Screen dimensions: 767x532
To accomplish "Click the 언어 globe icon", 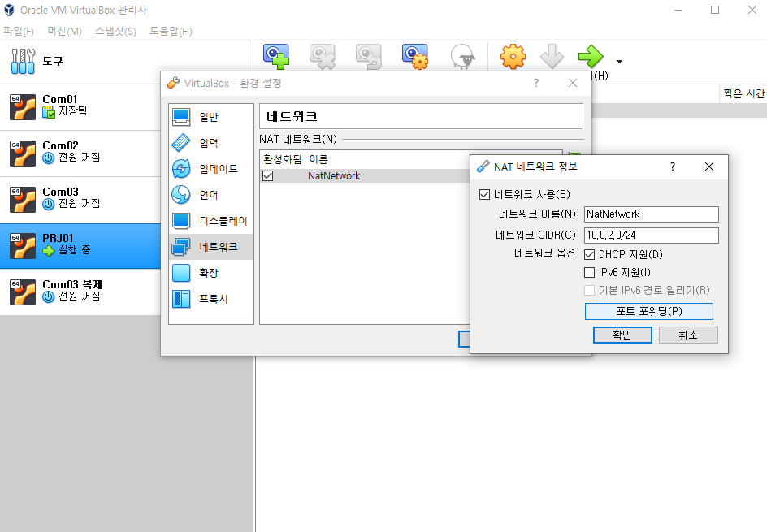I will [x=181, y=195].
